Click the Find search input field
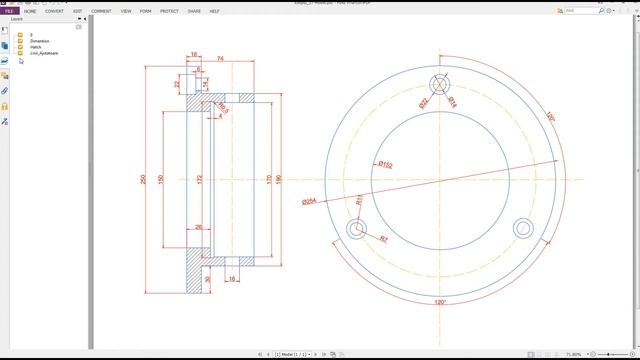640x360 pixels. pos(581,11)
